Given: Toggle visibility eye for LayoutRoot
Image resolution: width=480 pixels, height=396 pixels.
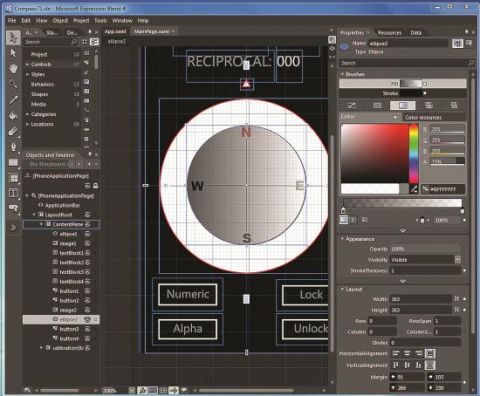Looking at the screenshot, I should click(x=87, y=215).
